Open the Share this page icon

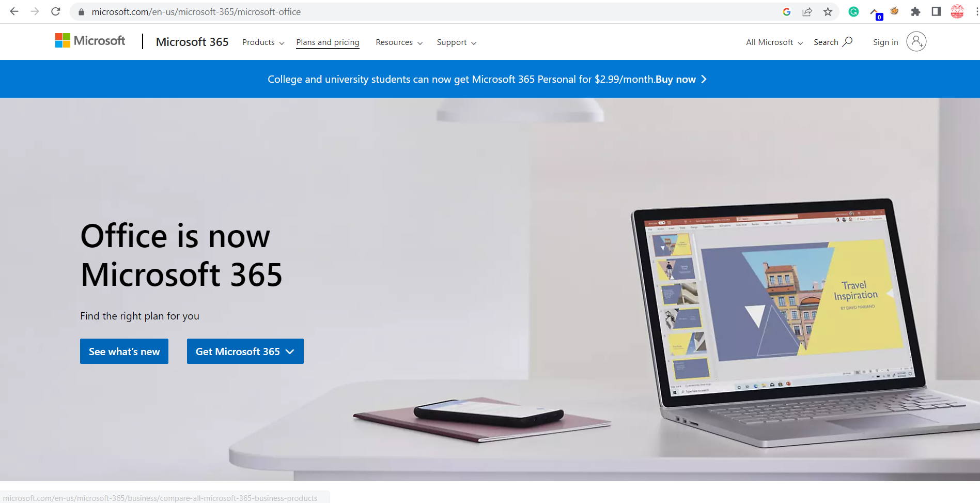[x=807, y=11]
